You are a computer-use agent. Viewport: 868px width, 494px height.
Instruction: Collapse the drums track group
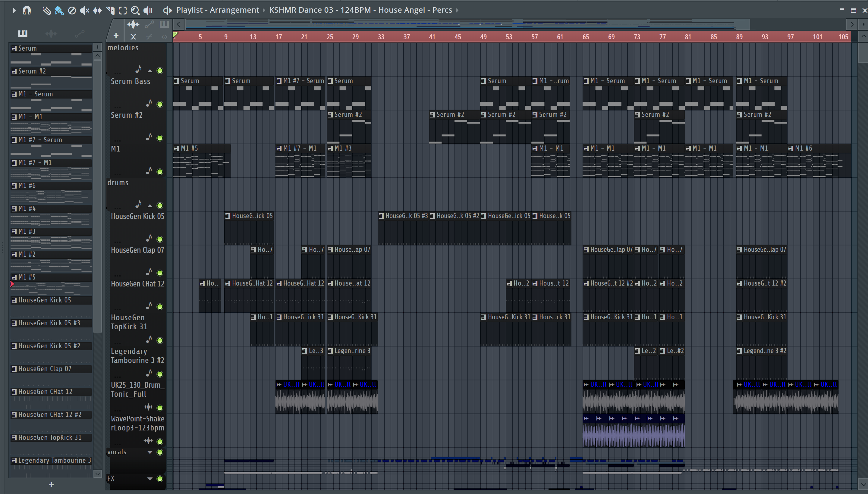[x=150, y=206]
